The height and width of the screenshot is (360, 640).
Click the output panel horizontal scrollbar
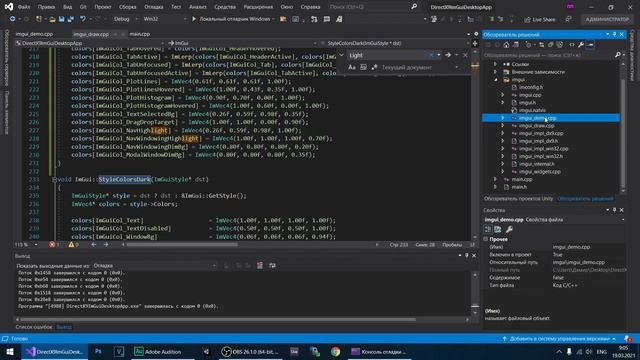pos(218,320)
